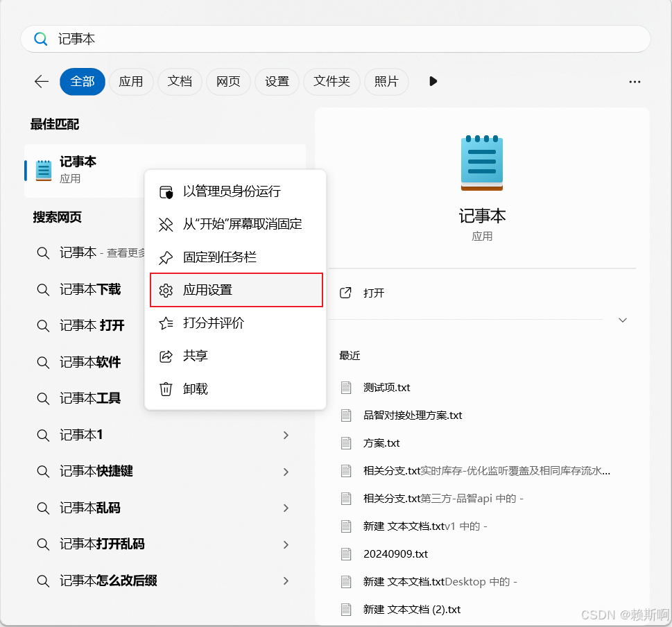672x627 pixels.
Task: Open recent file 20240909.txt
Action: (395, 554)
